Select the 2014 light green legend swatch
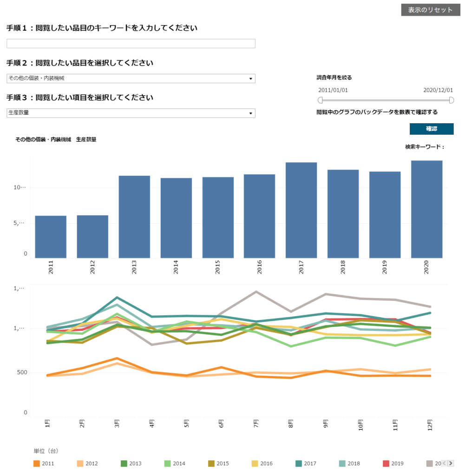Viewport: 465px width, 476px height. tap(168, 463)
